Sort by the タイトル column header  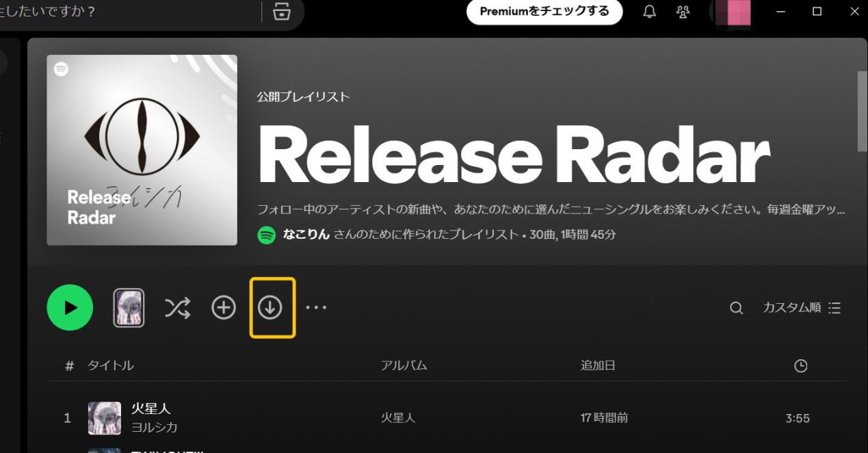110,365
